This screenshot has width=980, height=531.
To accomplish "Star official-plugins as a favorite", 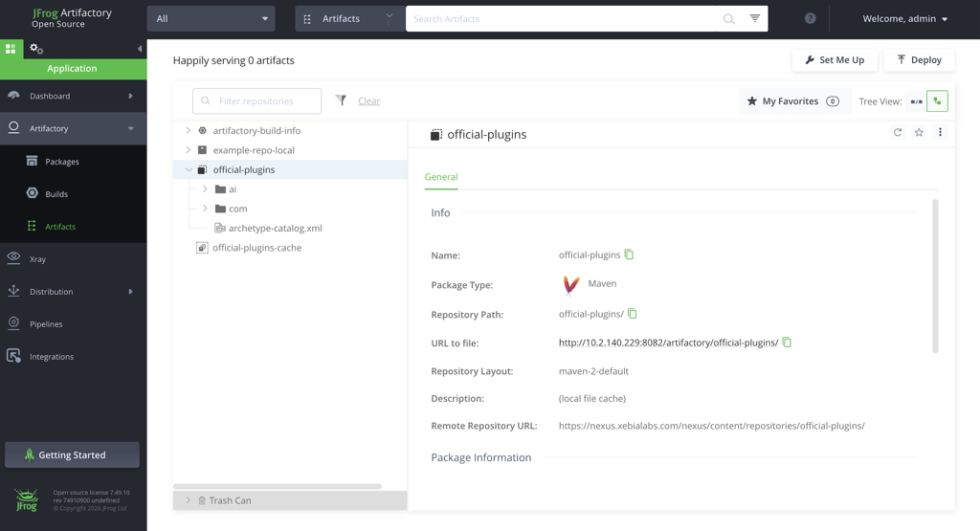I will (919, 133).
